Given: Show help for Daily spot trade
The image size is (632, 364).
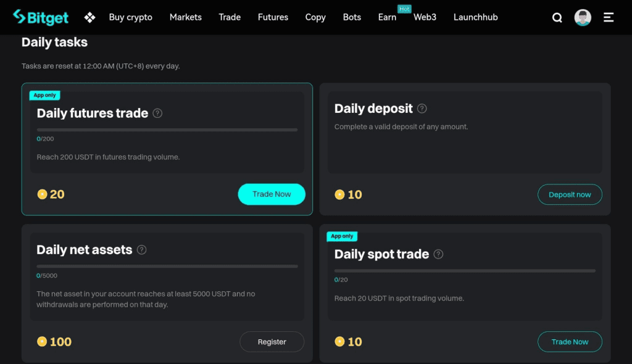Looking at the screenshot, I should coord(438,254).
